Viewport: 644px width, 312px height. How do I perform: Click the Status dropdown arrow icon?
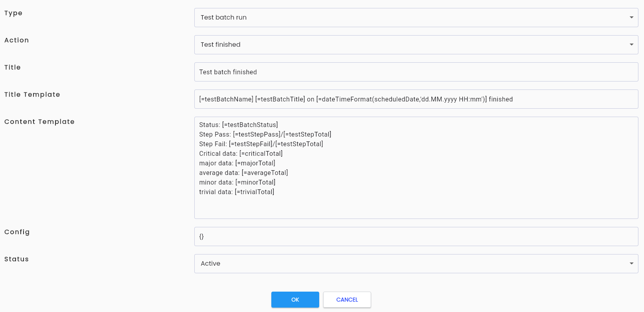(x=631, y=264)
